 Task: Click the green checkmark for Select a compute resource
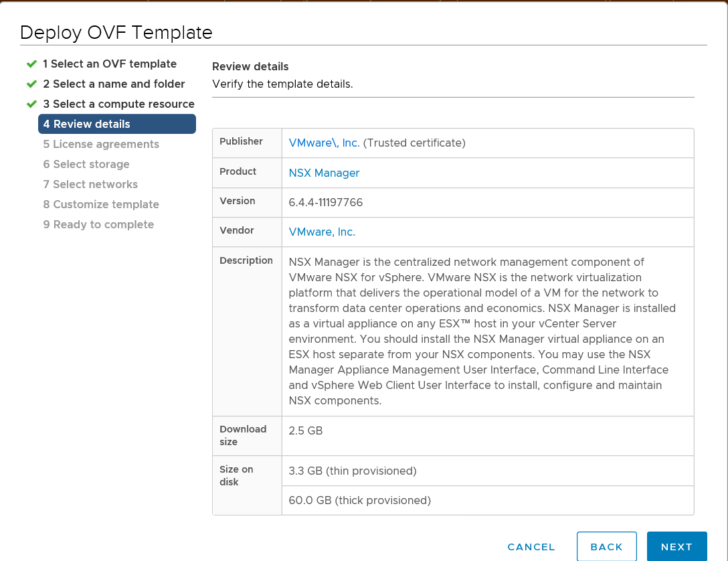pos(31,104)
